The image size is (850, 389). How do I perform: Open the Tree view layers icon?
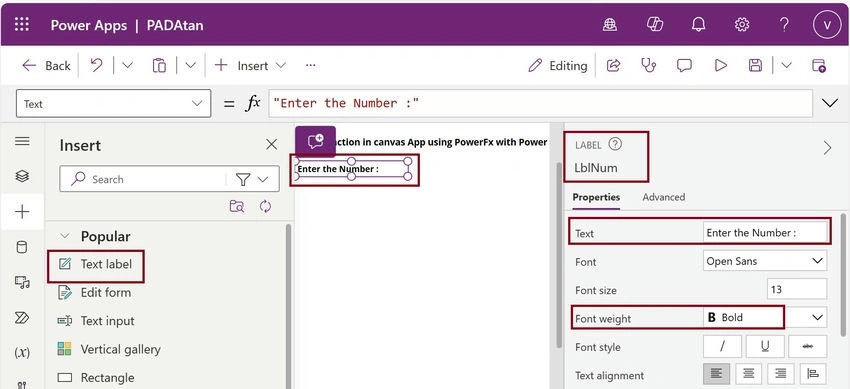tap(22, 176)
